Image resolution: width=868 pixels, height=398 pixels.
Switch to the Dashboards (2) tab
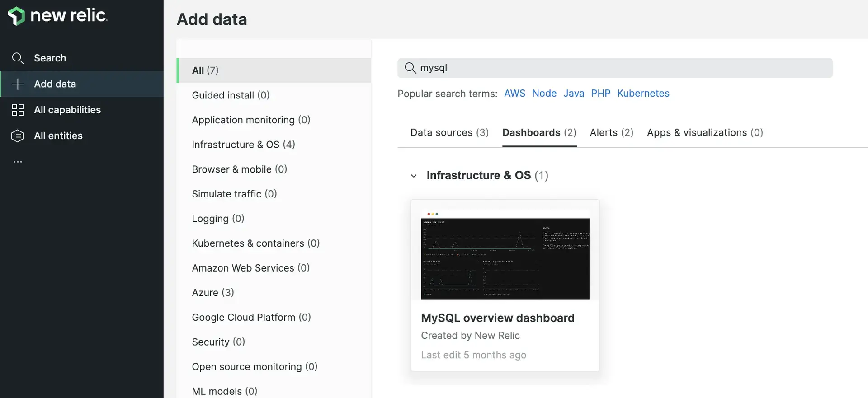[539, 132]
